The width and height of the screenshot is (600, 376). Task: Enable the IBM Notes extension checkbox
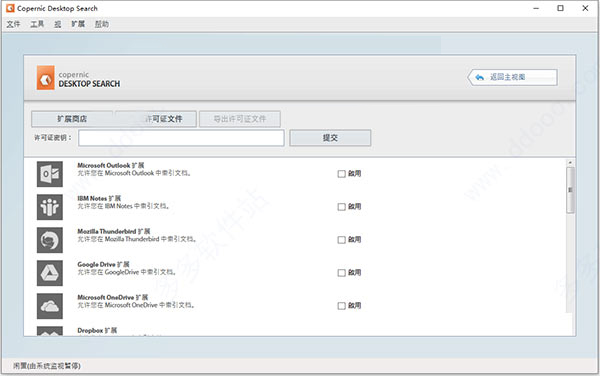point(341,207)
